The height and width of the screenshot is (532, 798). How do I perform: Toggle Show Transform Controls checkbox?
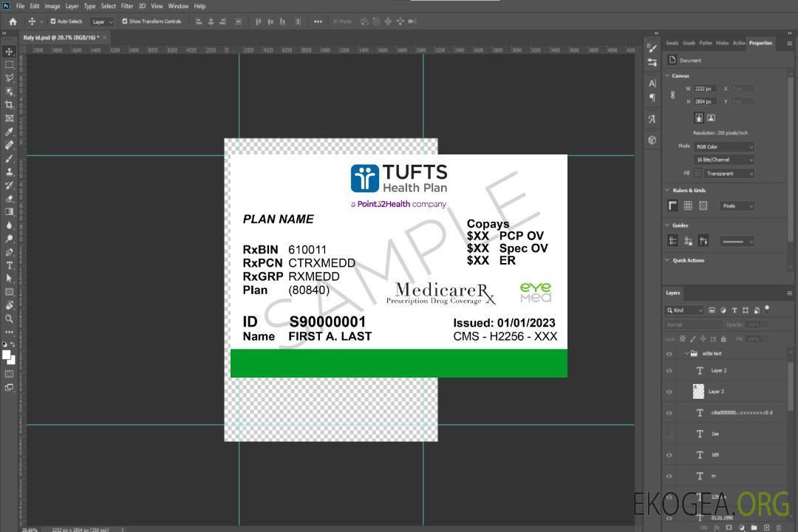click(x=125, y=21)
